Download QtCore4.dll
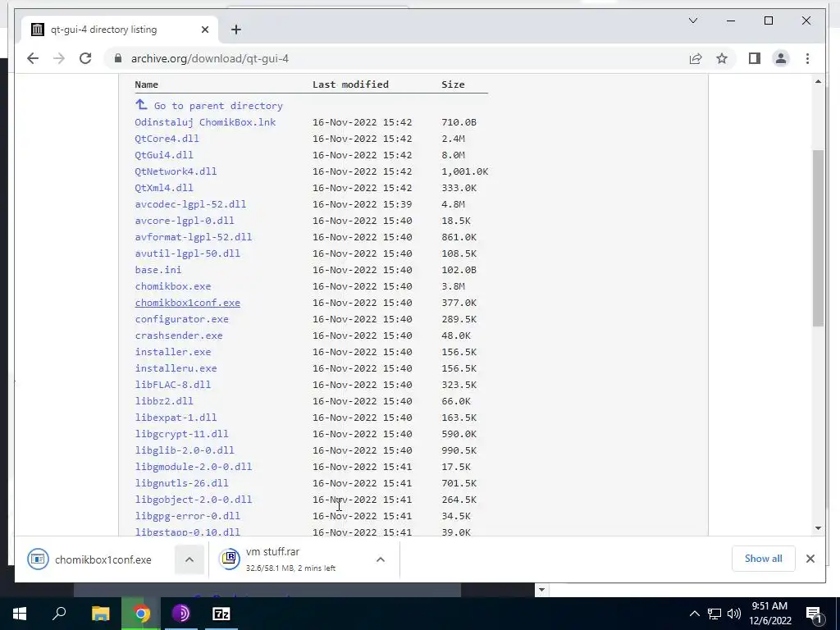This screenshot has width=840, height=630. click(167, 138)
